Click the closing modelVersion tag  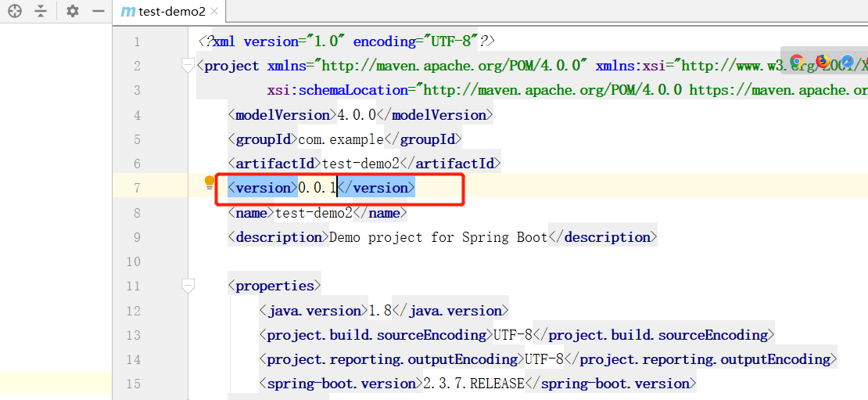pyautogui.click(x=435, y=115)
